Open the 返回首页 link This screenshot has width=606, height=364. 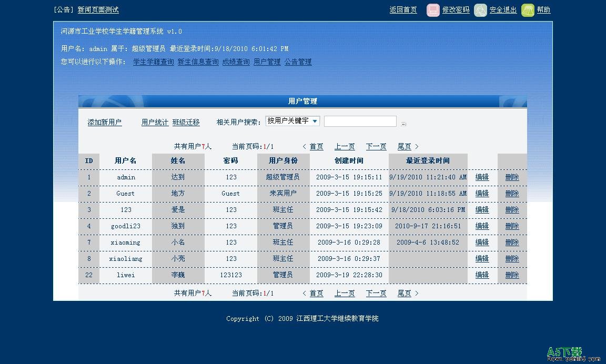click(403, 9)
